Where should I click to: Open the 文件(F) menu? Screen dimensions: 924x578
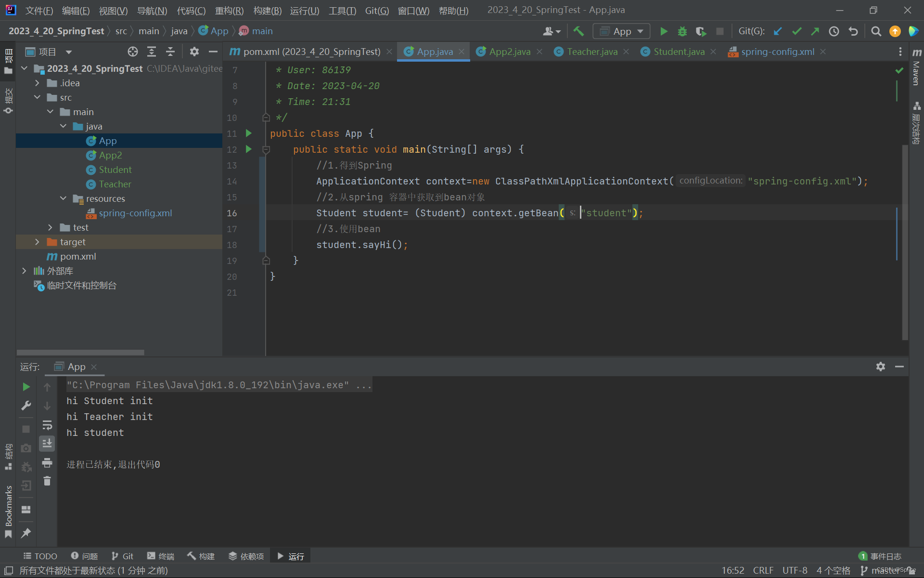pyautogui.click(x=39, y=10)
